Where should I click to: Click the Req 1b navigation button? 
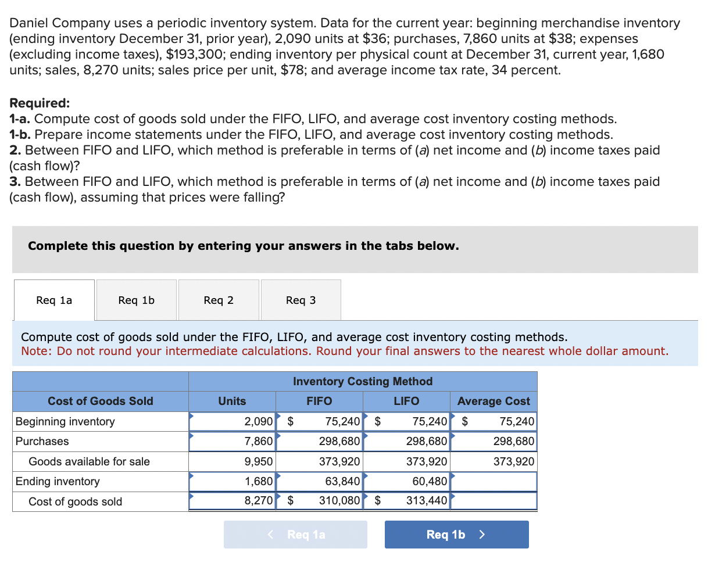point(457,534)
